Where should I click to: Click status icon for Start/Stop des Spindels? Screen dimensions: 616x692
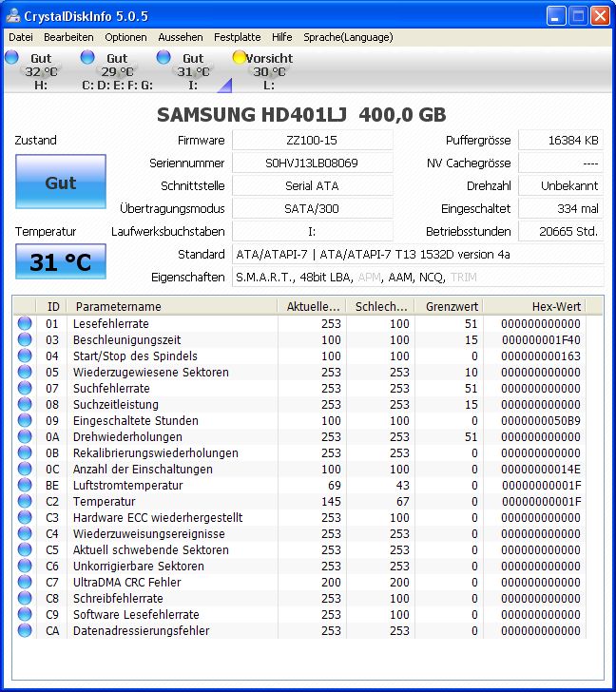coord(25,356)
